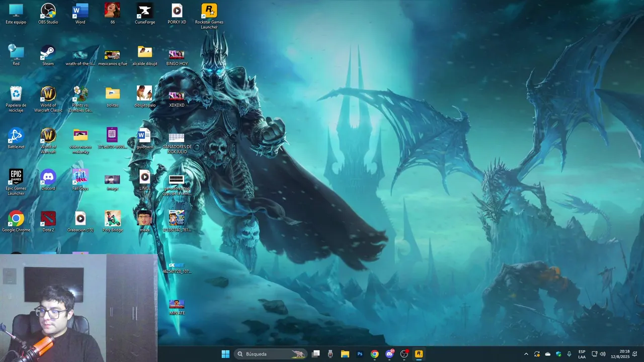Viewport: 644px width, 362px height.
Task: Select the guionazo Word document
Action: (144, 138)
